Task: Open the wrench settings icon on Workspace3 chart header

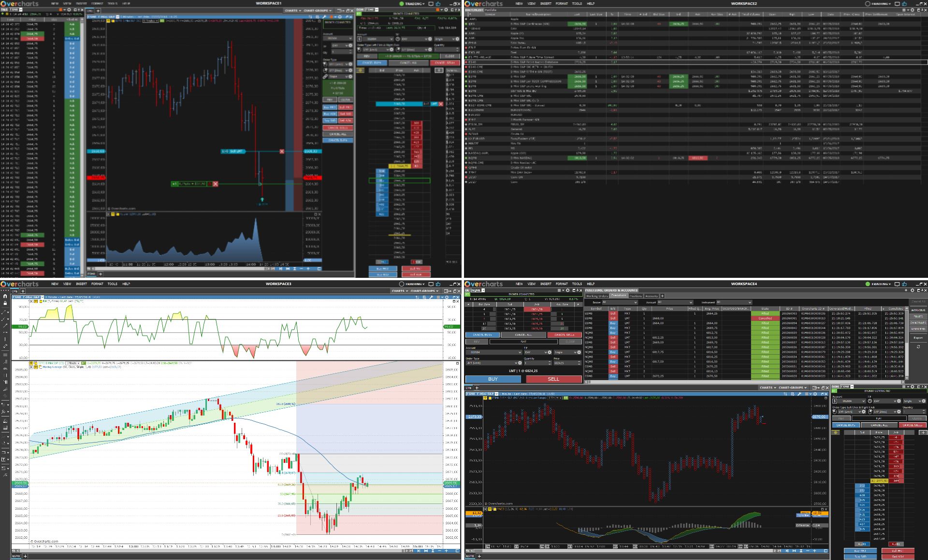Action: click(431, 297)
